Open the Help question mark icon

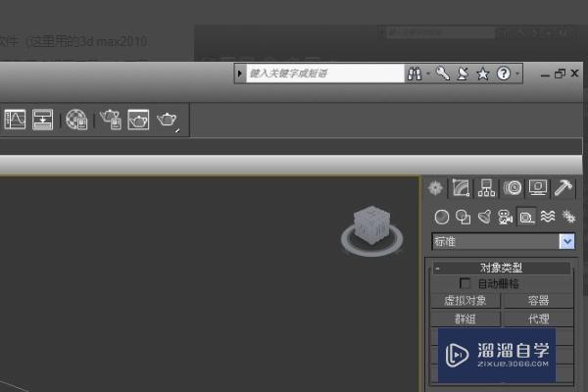point(504,73)
